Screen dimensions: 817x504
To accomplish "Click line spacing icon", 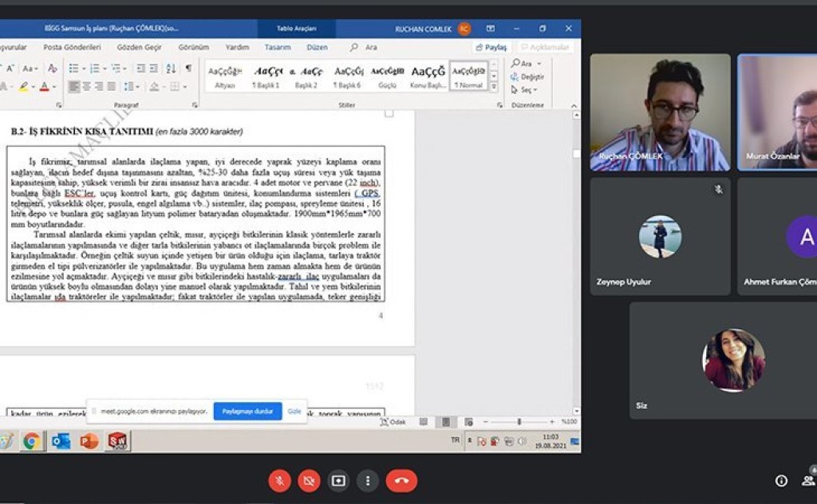I will [128, 86].
